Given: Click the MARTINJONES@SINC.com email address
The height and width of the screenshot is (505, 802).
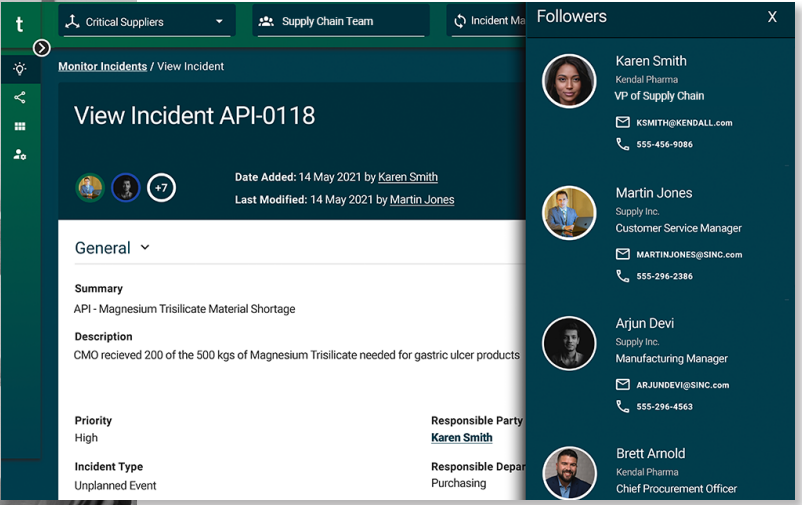Looking at the screenshot, I should pyautogui.click(x=689, y=254).
